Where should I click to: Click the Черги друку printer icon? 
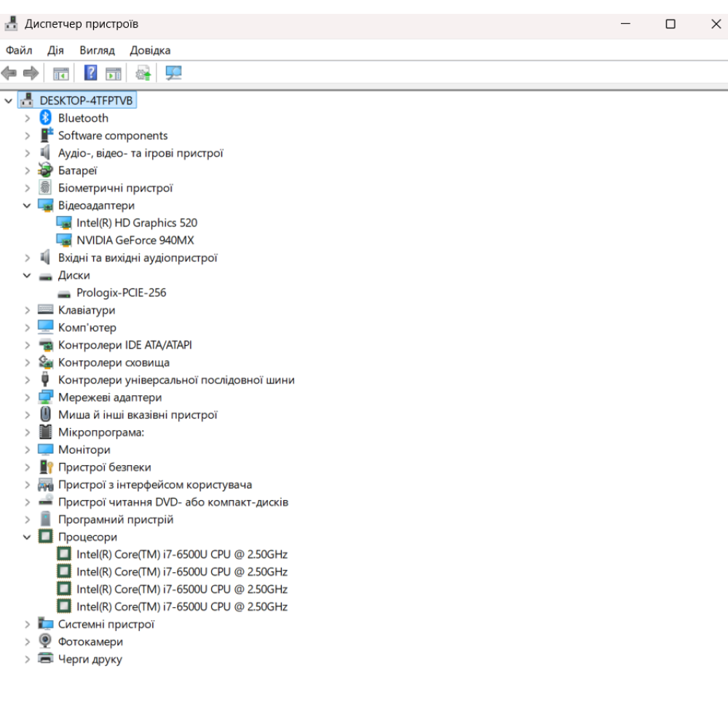point(46,659)
